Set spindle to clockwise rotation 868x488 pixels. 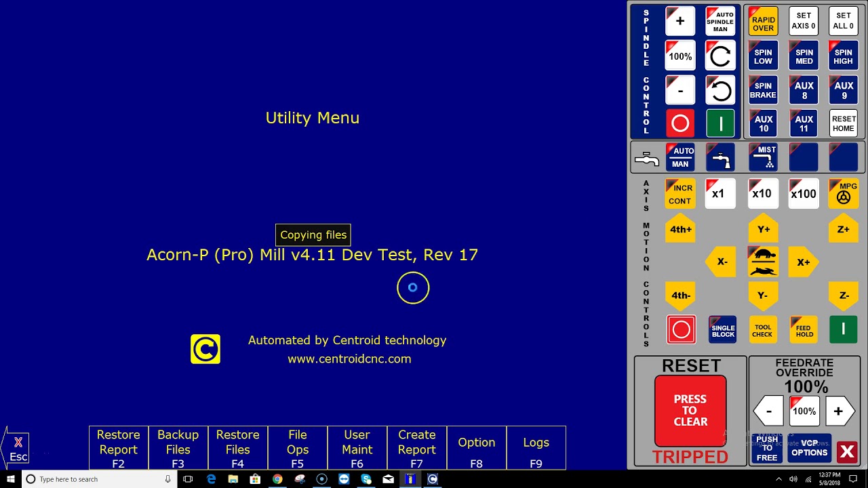[x=720, y=56]
